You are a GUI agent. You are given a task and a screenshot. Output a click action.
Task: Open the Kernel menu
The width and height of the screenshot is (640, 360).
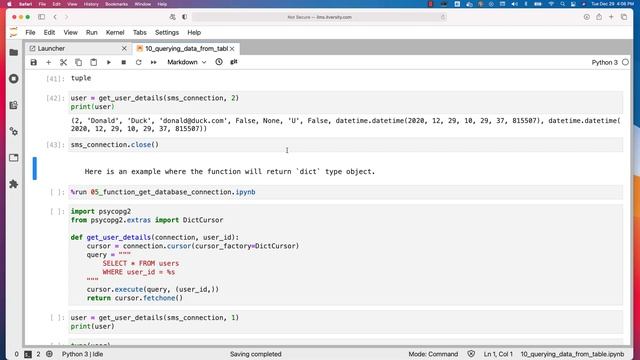115,33
